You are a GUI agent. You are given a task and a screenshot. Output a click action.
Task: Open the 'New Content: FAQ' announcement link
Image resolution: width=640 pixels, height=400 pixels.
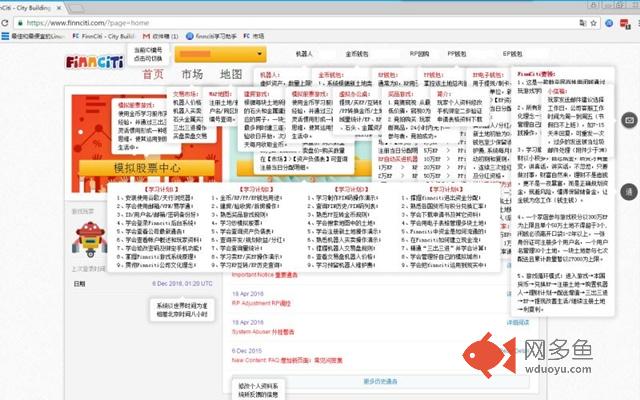click(x=287, y=360)
